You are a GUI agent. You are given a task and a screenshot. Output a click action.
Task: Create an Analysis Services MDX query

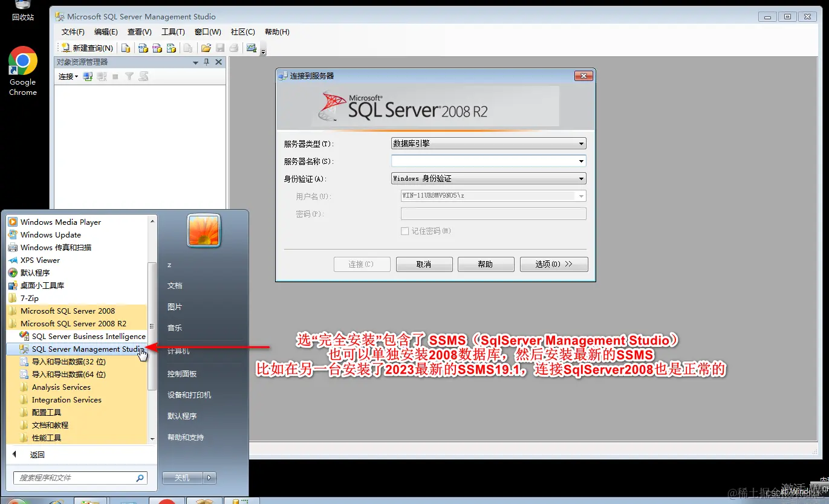click(143, 48)
